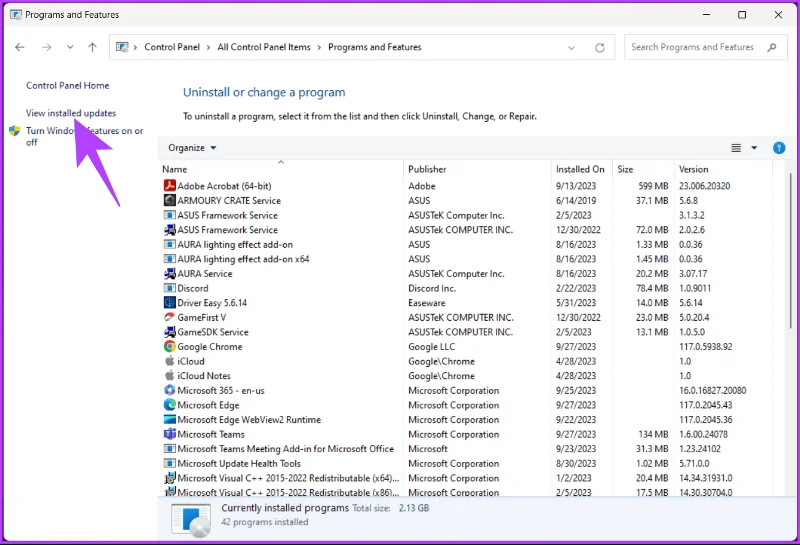Expand the more view options arrow
800x545 pixels.
(x=754, y=148)
